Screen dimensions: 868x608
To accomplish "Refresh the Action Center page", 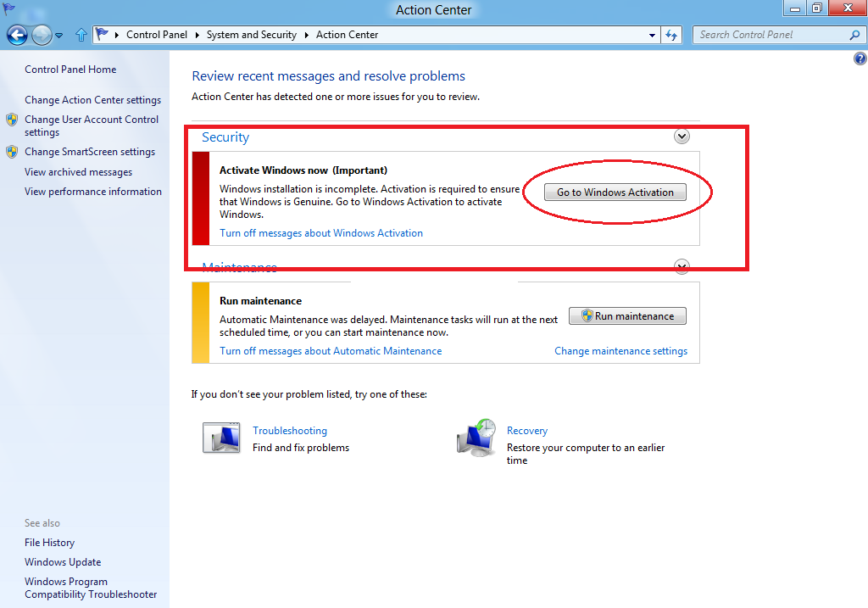I will 671,35.
